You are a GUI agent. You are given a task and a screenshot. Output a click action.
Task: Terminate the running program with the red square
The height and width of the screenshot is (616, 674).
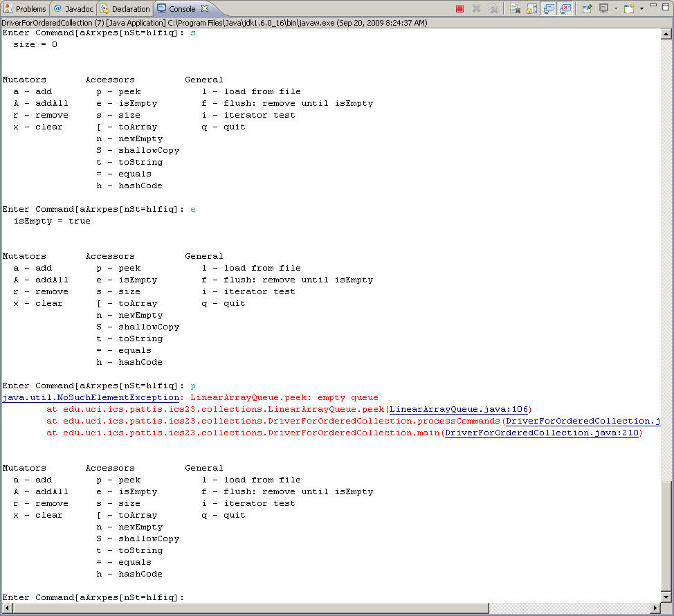click(459, 9)
